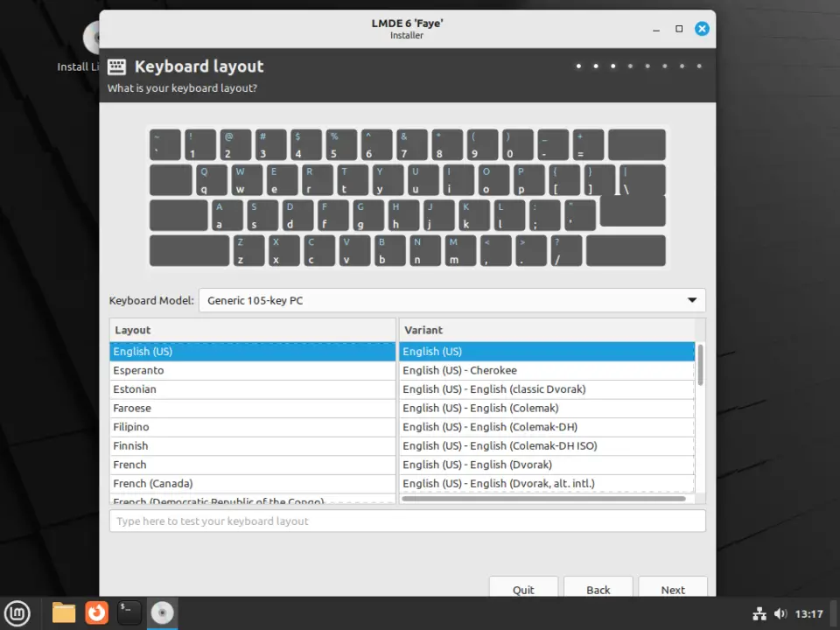The width and height of the screenshot is (840, 630).
Task: Focus the keyboard layout test field
Action: pyautogui.click(x=407, y=521)
